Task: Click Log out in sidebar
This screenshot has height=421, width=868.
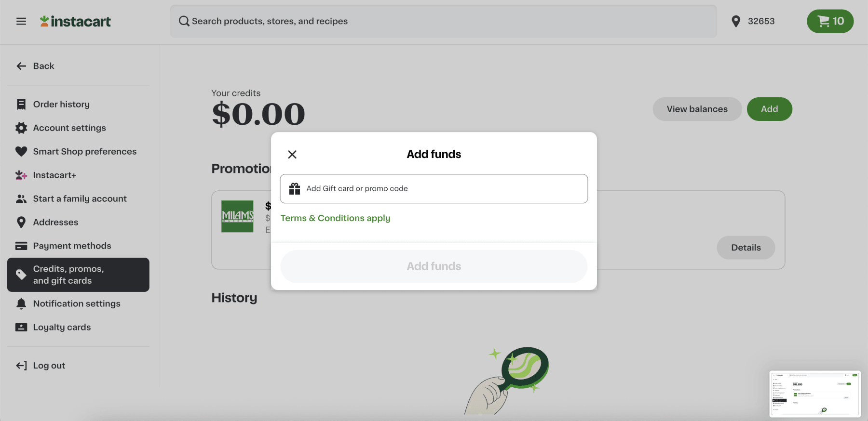Action: point(49,366)
